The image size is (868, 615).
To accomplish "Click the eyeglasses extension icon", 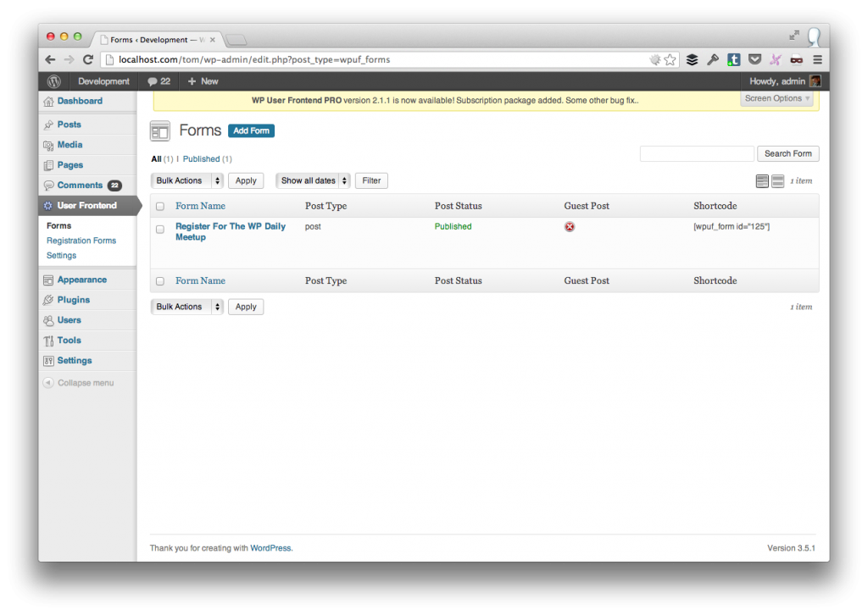I will point(797,60).
